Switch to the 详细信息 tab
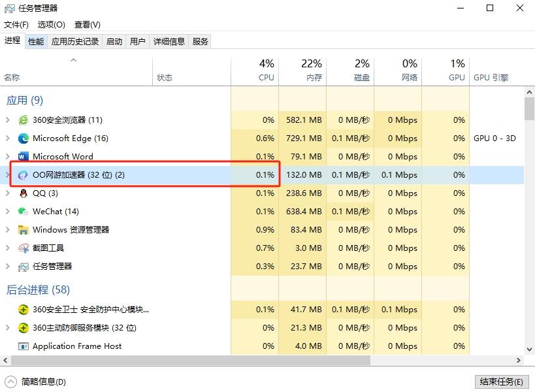The width and height of the screenshot is (535, 392). tap(169, 42)
